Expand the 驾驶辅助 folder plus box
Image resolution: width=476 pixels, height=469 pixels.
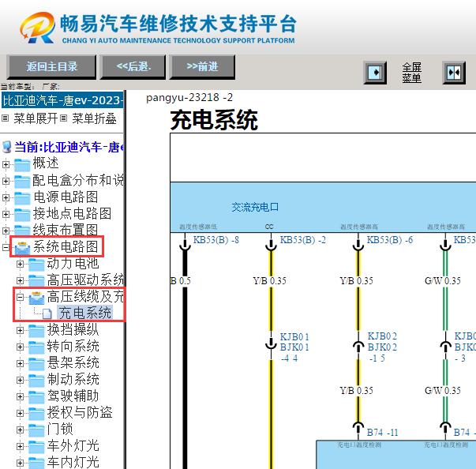coord(20,396)
